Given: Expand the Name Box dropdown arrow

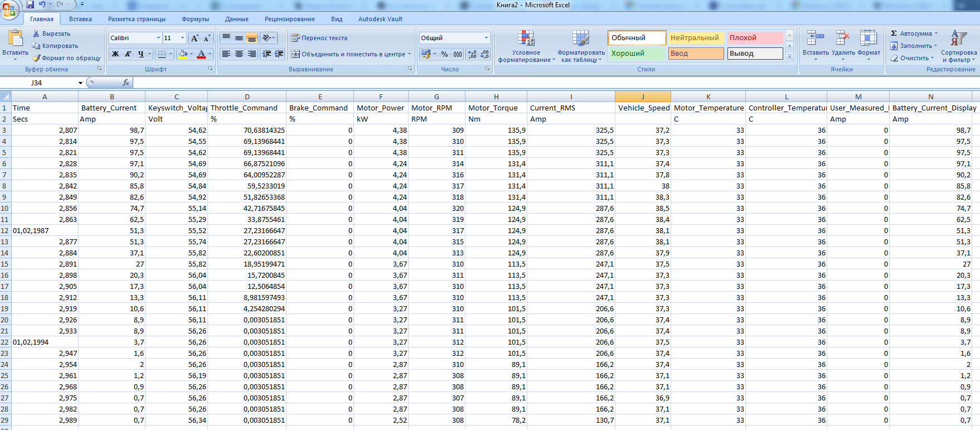Looking at the screenshot, I should [x=80, y=83].
